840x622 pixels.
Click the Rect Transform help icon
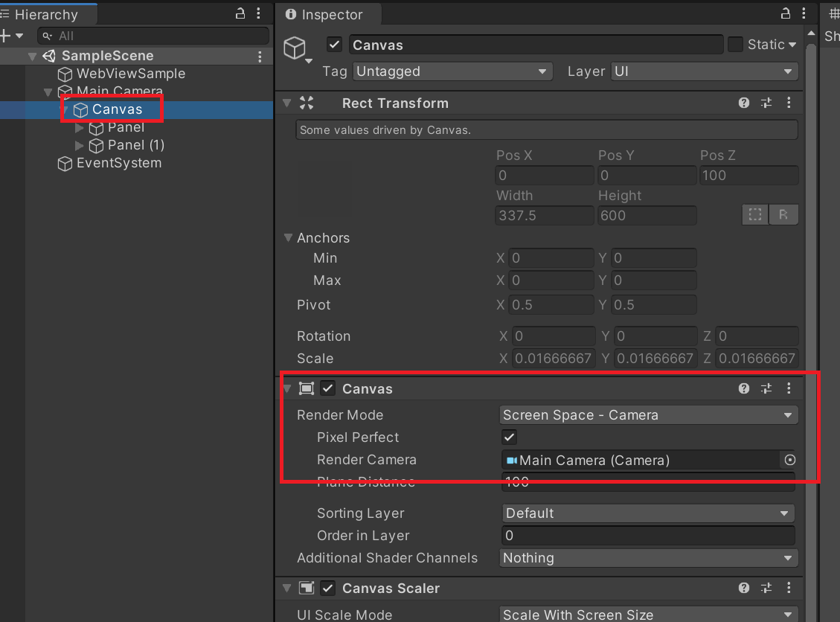(x=743, y=103)
